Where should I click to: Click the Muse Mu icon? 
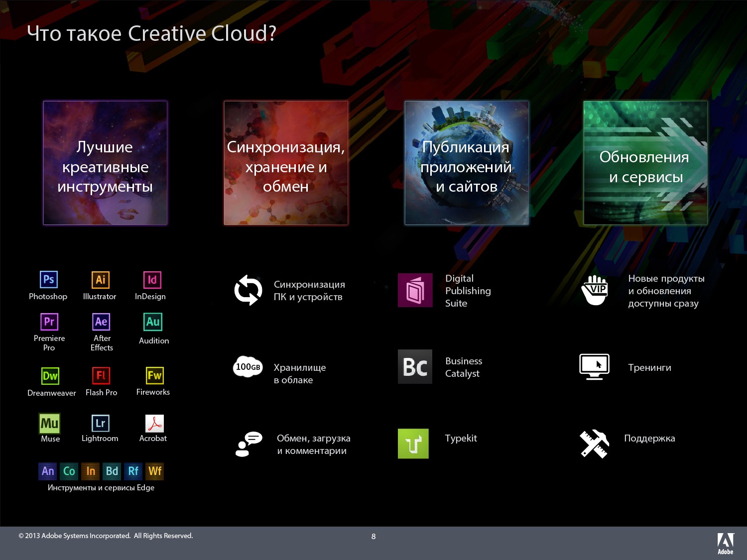click(49, 423)
